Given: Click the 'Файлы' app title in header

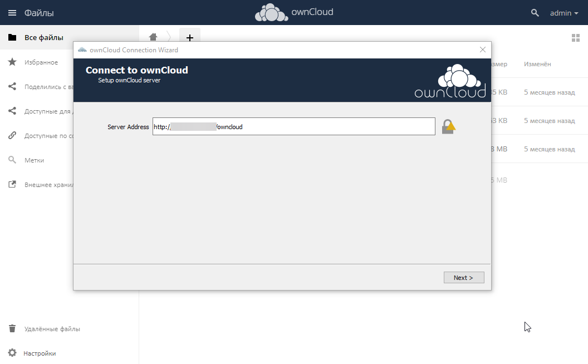Looking at the screenshot, I should 39,13.
